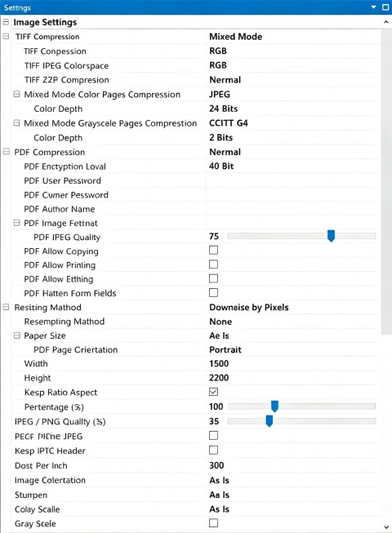The image size is (392, 533).
Task: Collapse the PDF Compression group
Action: click(6, 152)
